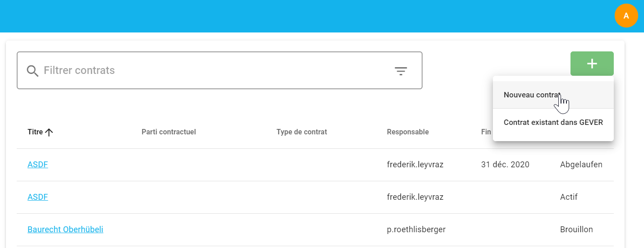Choose "Contrat existant dans GEVER"
644x248 pixels.
tap(553, 122)
